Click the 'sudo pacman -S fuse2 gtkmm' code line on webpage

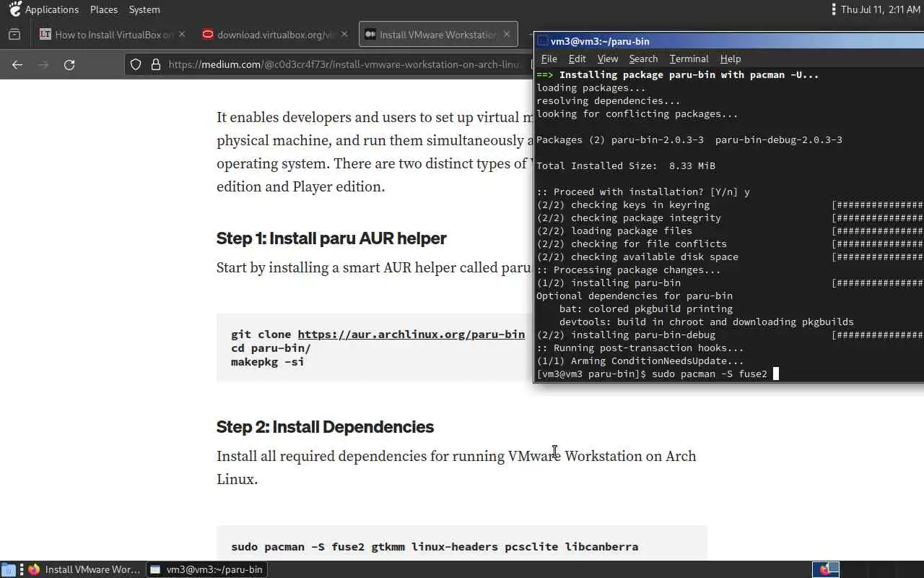(x=435, y=546)
